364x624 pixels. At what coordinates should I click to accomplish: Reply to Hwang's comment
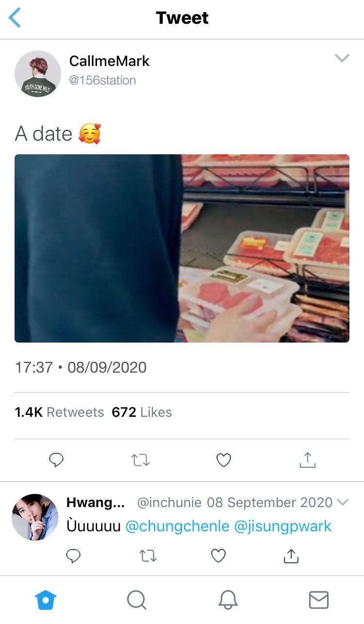73,556
